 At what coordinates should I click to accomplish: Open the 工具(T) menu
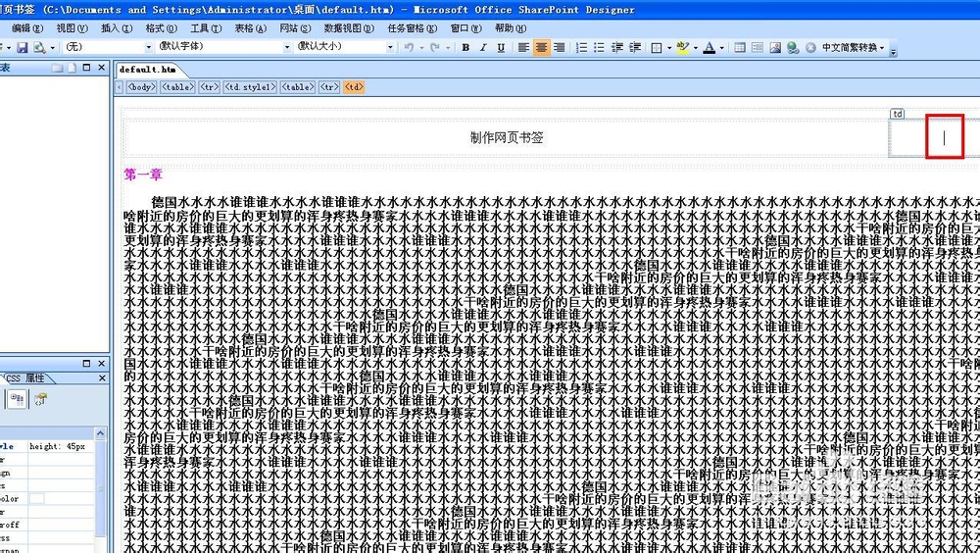coord(206,28)
